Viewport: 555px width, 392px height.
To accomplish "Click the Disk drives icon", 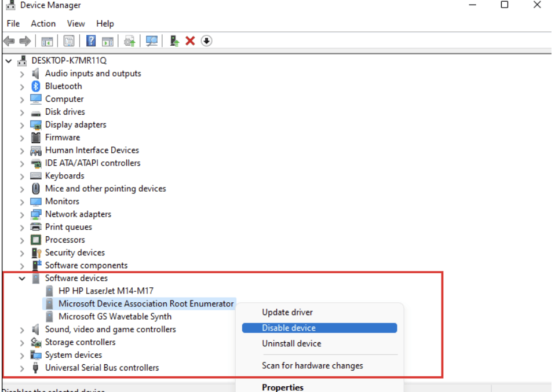I will [36, 113].
